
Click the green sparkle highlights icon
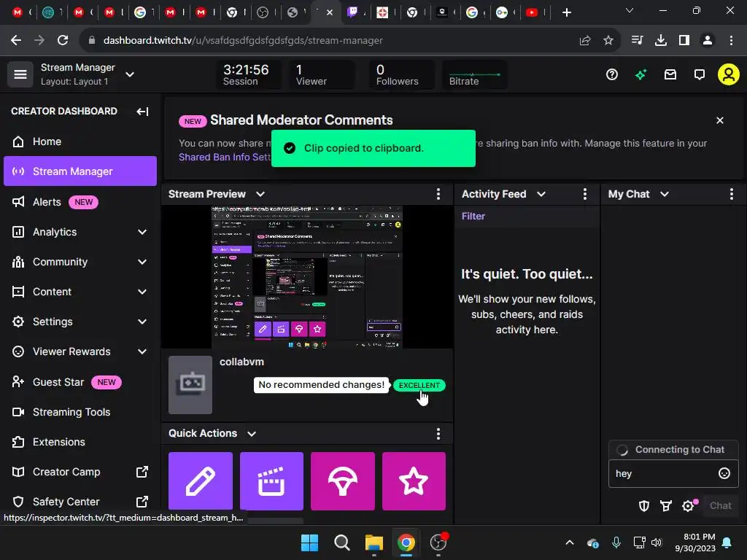pyautogui.click(x=640, y=74)
